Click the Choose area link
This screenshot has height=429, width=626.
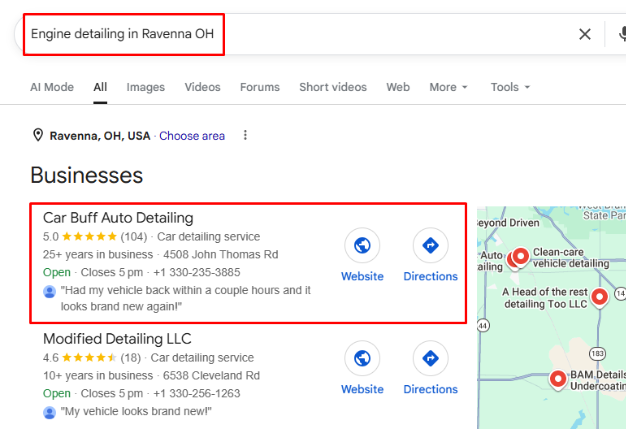pos(192,136)
